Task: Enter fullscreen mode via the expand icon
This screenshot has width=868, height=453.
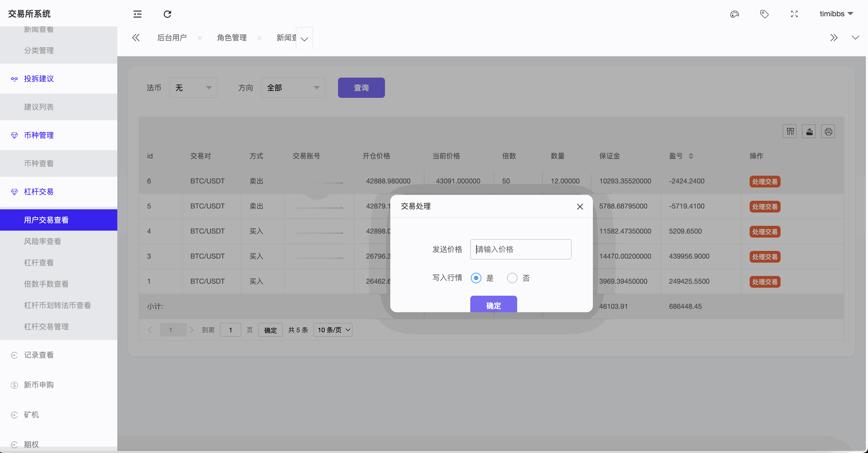Action: 794,14
